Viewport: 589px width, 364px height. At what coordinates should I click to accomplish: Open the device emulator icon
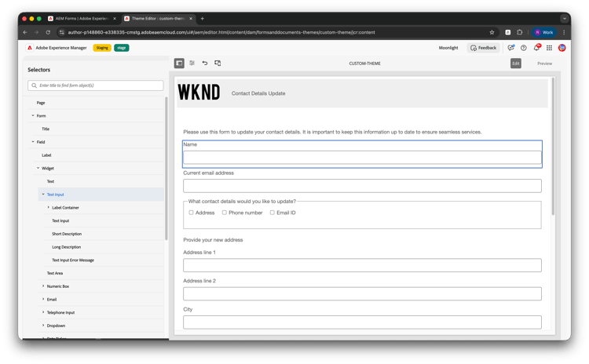pyautogui.click(x=218, y=63)
